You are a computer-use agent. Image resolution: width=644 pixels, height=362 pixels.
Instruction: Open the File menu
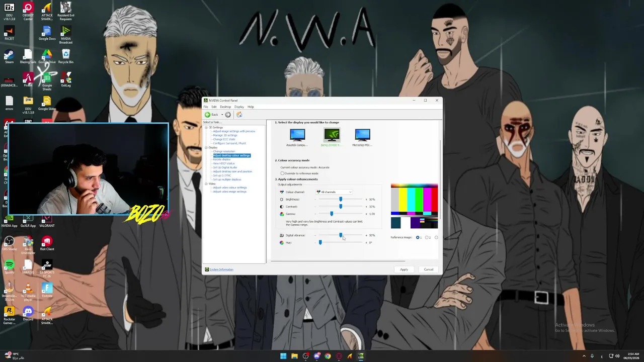[206, 107]
